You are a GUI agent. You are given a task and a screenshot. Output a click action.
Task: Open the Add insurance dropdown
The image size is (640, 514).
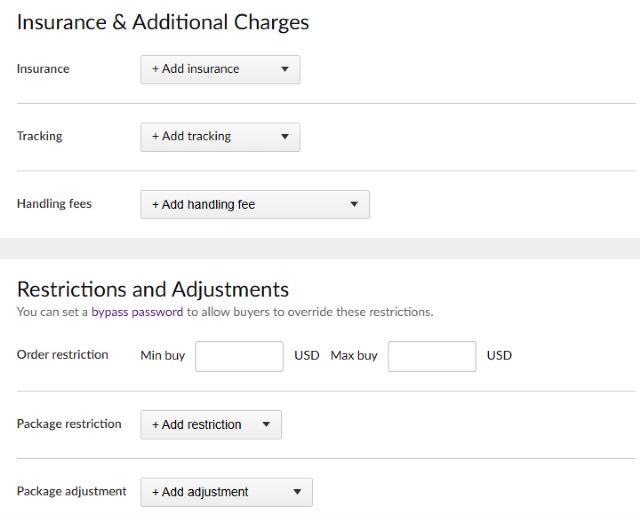tap(219, 69)
